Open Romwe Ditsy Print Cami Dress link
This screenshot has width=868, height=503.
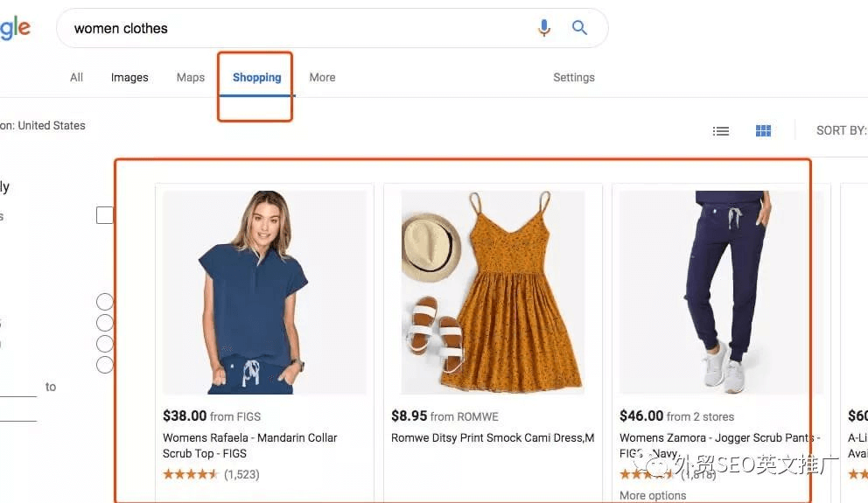point(492,437)
